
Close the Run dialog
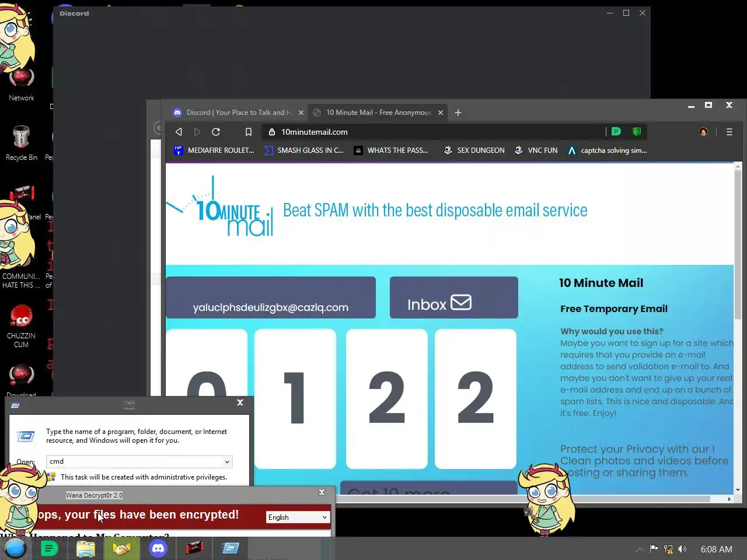click(240, 402)
